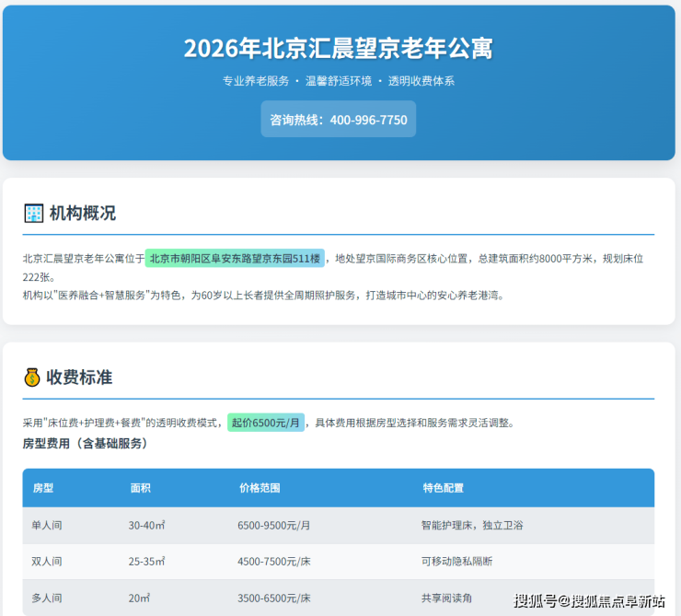This screenshot has width=681, height=616.
Task: Click the 搜狐号@搜狐焦点阜新站 watermark
Action: 589,601
